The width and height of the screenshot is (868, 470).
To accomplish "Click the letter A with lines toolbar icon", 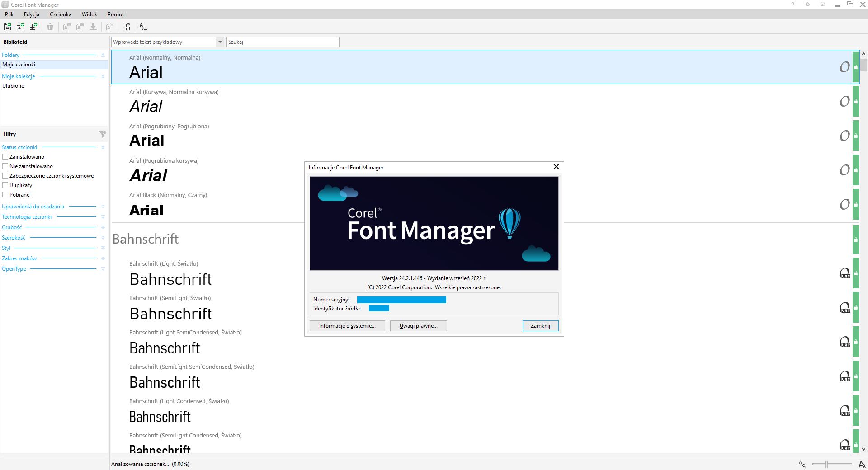I will (143, 27).
